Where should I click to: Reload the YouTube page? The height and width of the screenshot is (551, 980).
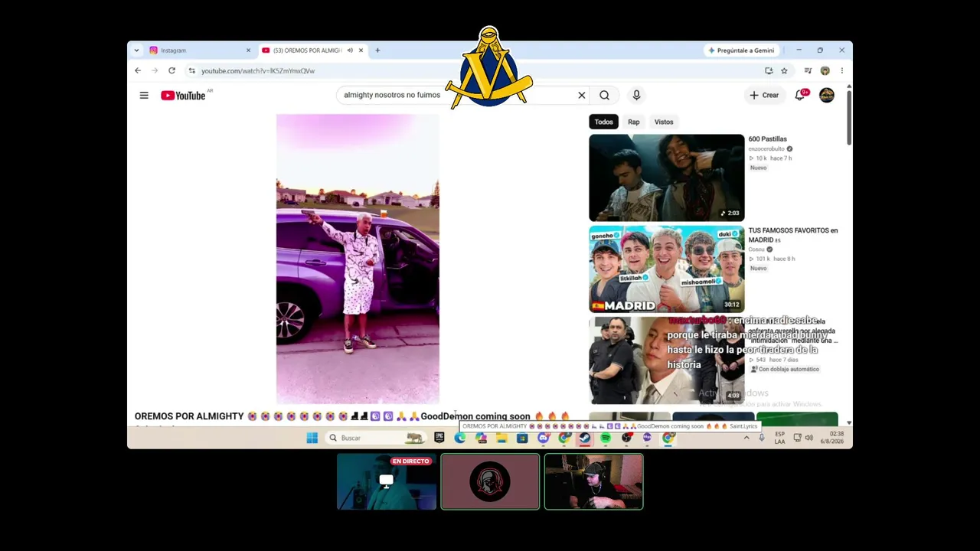tap(171, 70)
